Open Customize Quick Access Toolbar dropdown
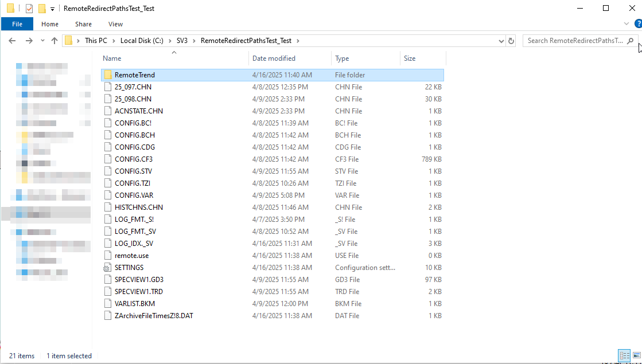This screenshot has height=364, width=642. [x=52, y=9]
